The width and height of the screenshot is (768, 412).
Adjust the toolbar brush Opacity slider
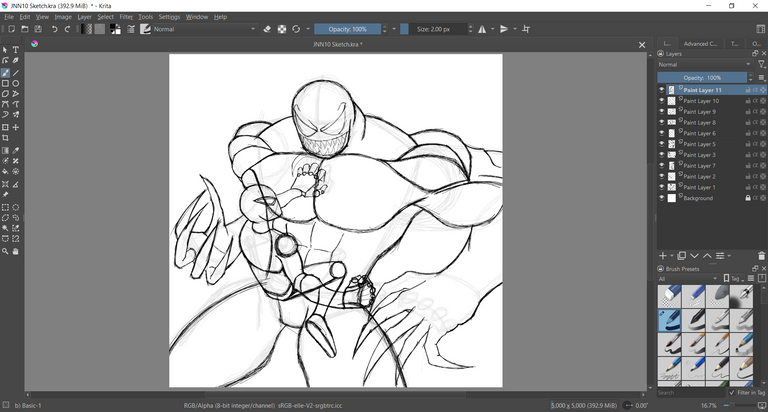pos(347,29)
